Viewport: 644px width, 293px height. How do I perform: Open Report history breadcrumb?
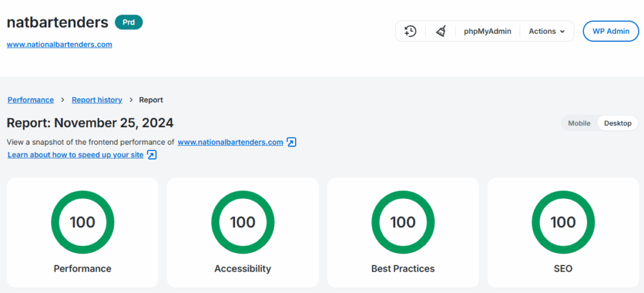pos(97,100)
